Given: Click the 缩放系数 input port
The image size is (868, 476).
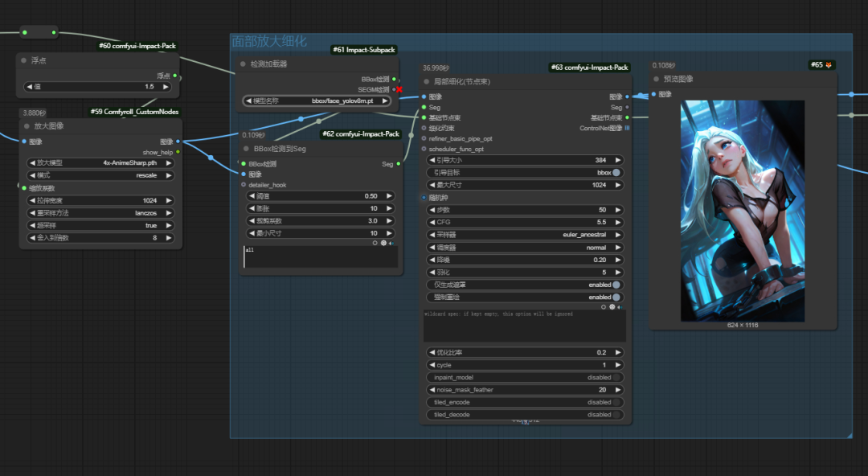Looking at the screenshot, I should (x=24, y=188).
